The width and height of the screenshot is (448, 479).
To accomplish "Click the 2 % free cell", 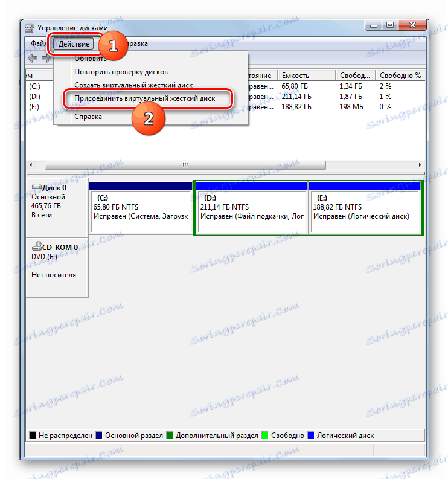I will point(385,86).
